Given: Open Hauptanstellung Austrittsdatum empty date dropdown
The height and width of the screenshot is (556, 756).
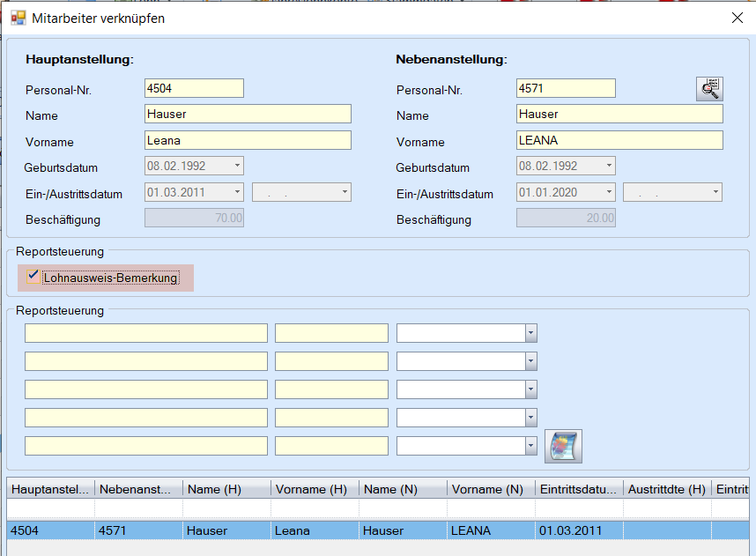Looking at the screenshot, I should pyautogui.click(x=345, y=192).
